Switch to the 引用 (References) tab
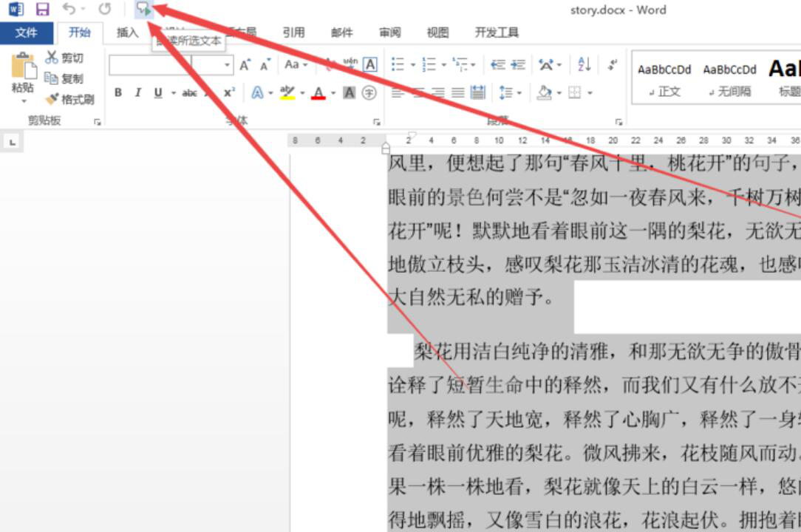The width and height of the screenshot is (801, 532). tap(294, 33)
